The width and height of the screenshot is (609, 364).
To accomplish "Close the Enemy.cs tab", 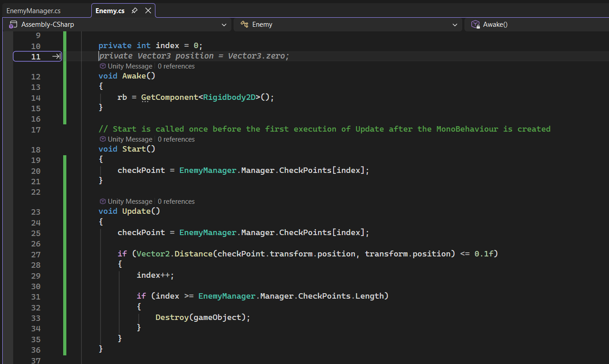I will (148, 11).
